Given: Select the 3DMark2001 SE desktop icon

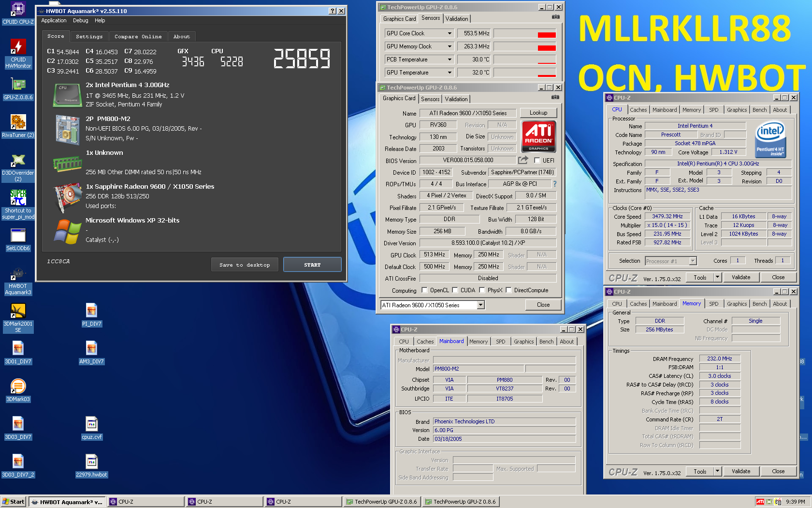Looking at the screenshot, I should [x=18, y=318].
